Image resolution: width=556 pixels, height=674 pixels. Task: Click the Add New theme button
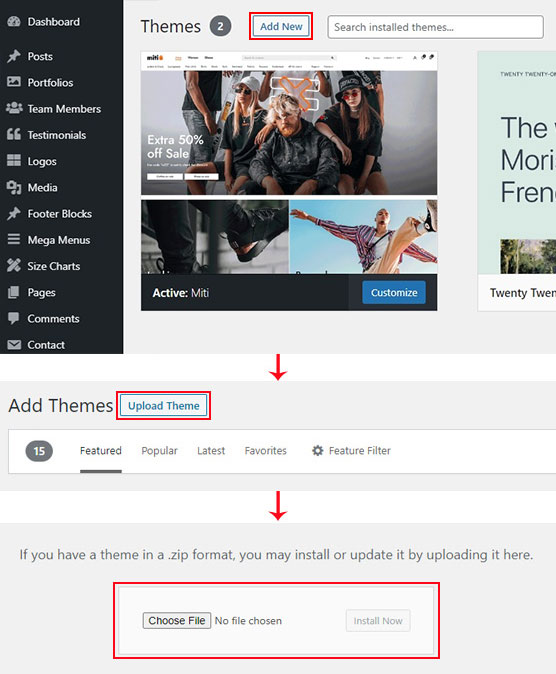(281, 26)
